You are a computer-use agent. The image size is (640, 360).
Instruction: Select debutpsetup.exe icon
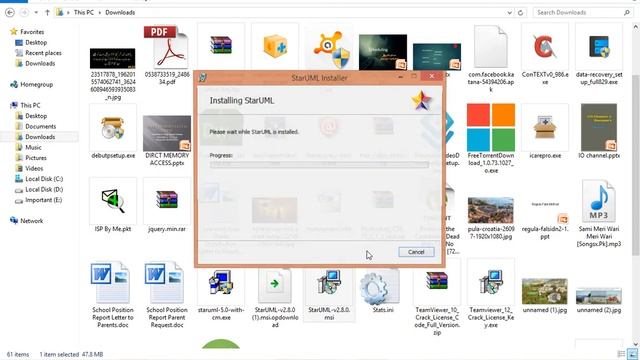pos(113,129)
